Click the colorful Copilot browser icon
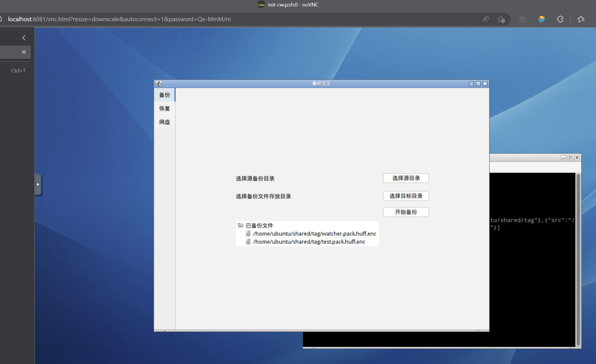This screenshot has height=364, width=596. pos(541,19)
